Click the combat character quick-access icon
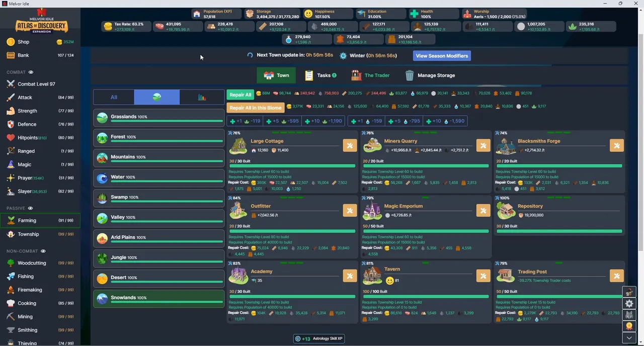 point(629,292)
